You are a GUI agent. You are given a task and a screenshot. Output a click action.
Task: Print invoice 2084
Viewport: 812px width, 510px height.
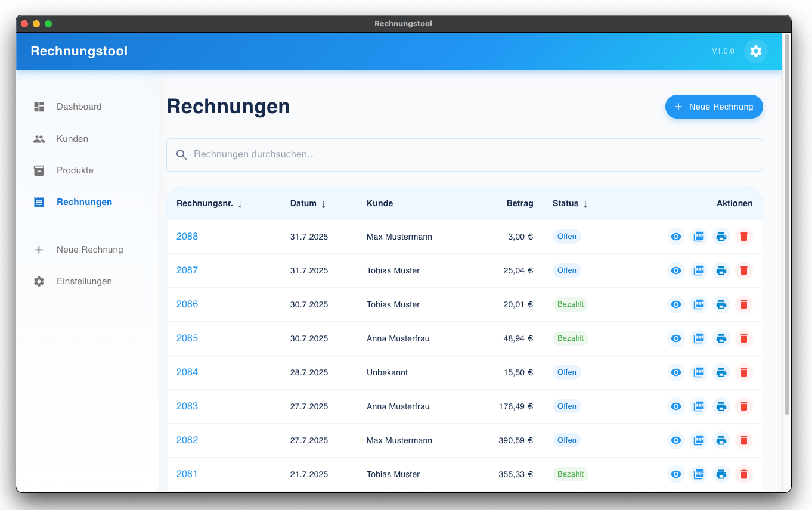click(x=721, y=372)
